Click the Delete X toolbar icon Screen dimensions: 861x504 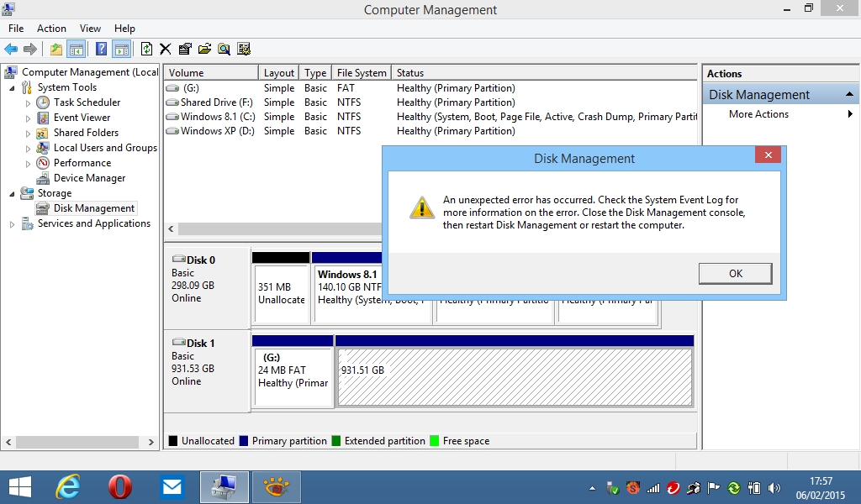point(166,50)
